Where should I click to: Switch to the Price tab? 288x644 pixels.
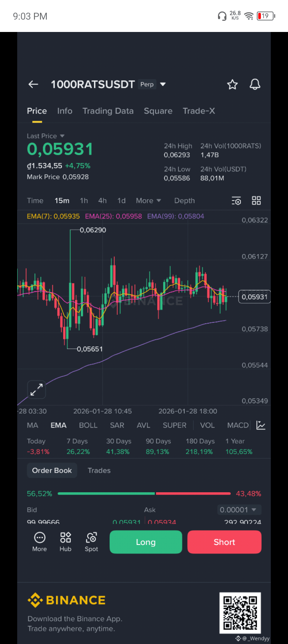(x=37, y=111)
